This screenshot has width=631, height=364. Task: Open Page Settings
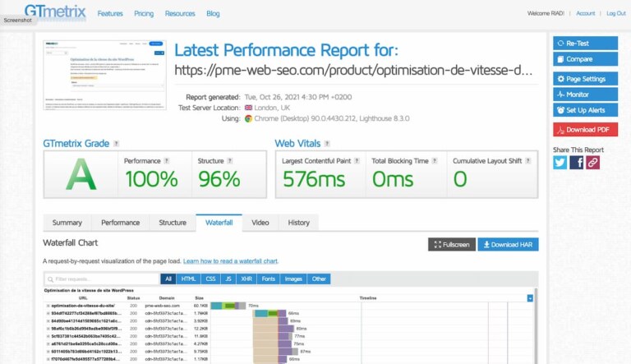[x=585, y=79]
